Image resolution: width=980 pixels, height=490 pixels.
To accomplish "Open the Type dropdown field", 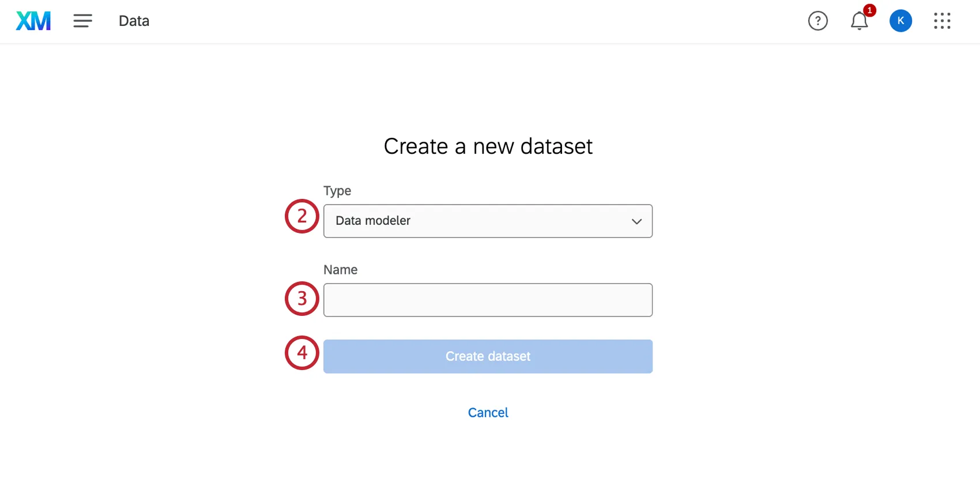I will [487, 221].
